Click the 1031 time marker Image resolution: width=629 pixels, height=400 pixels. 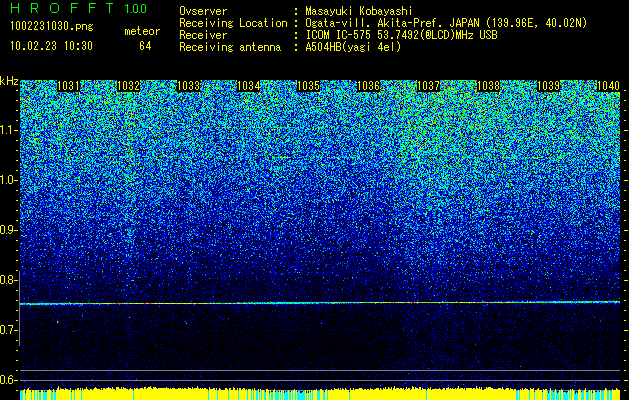pyautogui.click(x=69, y=86)
